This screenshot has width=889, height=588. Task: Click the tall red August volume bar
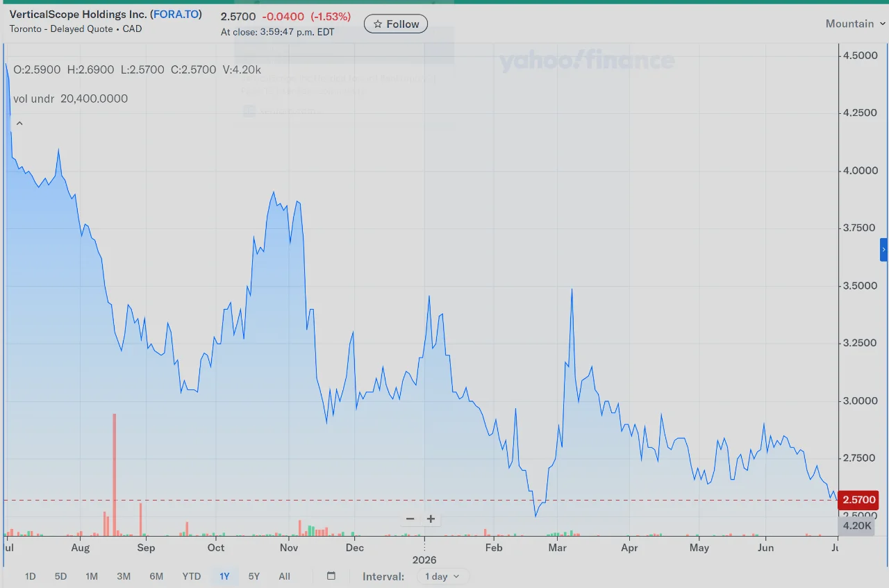point(115,474)
